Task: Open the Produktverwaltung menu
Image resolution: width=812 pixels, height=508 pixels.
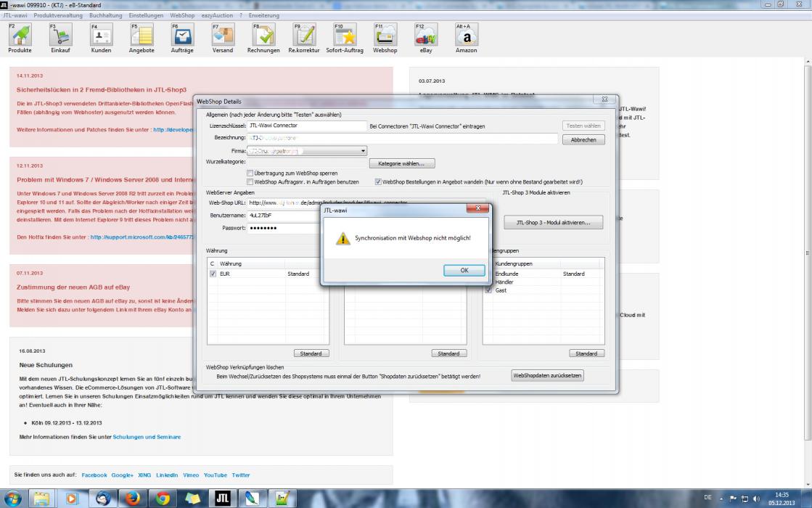Action: tap(57, 15)
